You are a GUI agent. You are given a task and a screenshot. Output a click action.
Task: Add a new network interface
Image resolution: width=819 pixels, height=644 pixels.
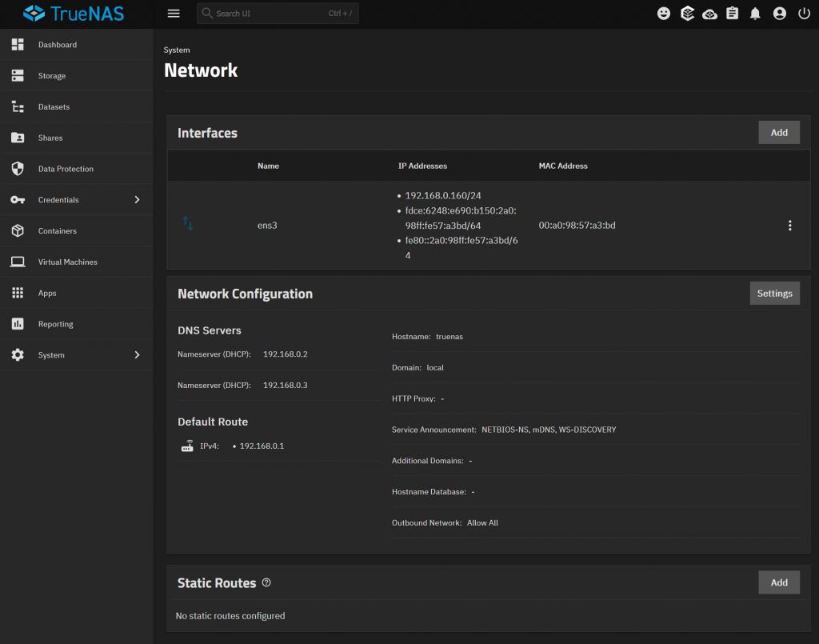[779, 133]
